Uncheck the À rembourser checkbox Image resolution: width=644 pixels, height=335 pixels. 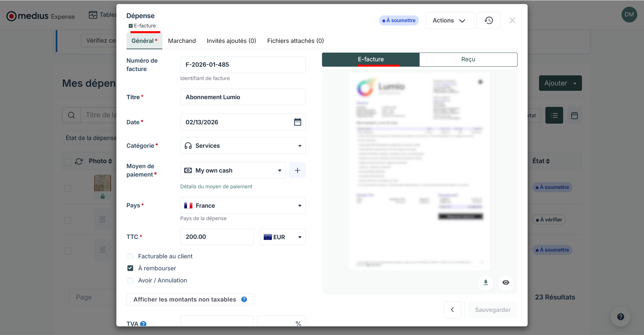click(x=130, y=268)
